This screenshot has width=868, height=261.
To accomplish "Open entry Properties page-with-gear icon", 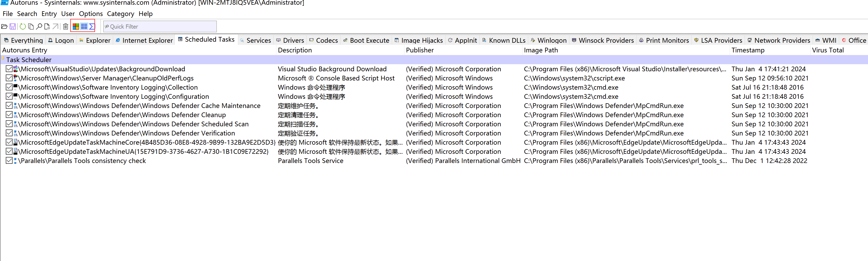I will point(47,26).
